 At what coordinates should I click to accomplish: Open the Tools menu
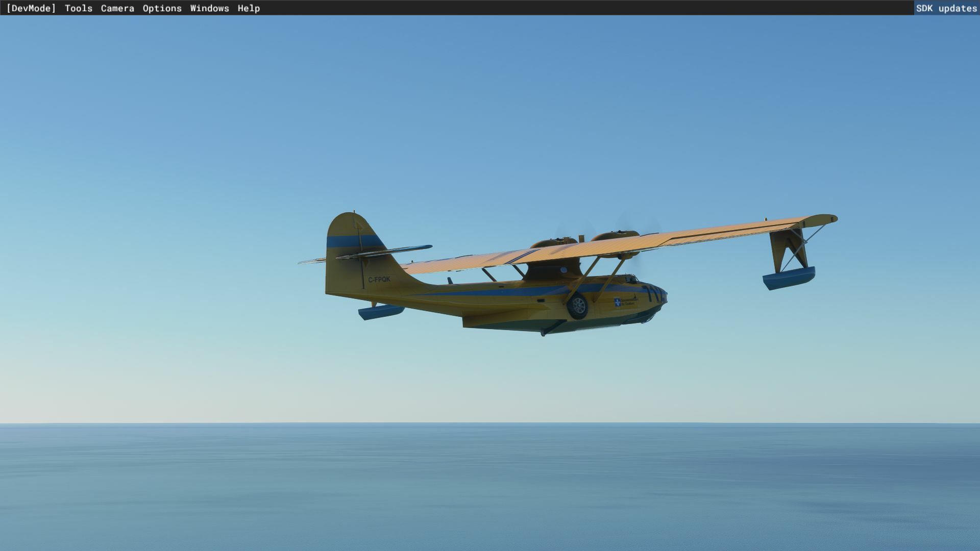click(79, 8)
